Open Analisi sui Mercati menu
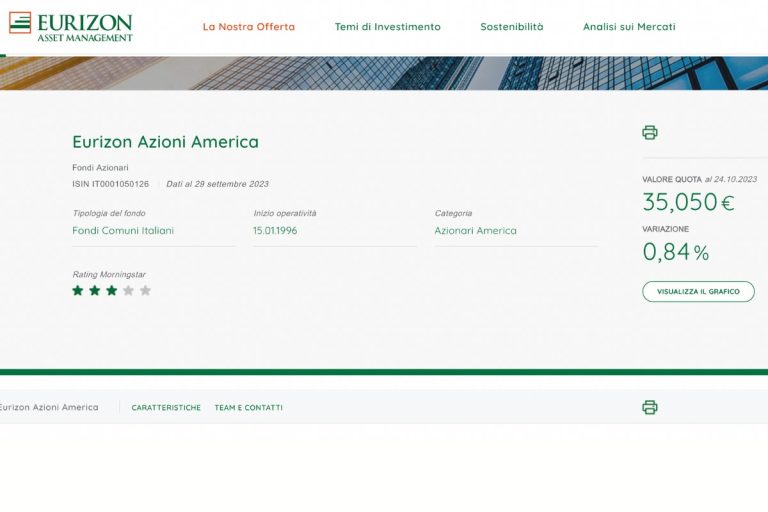Viewport: 768px width, 512px height. point(629,26)
